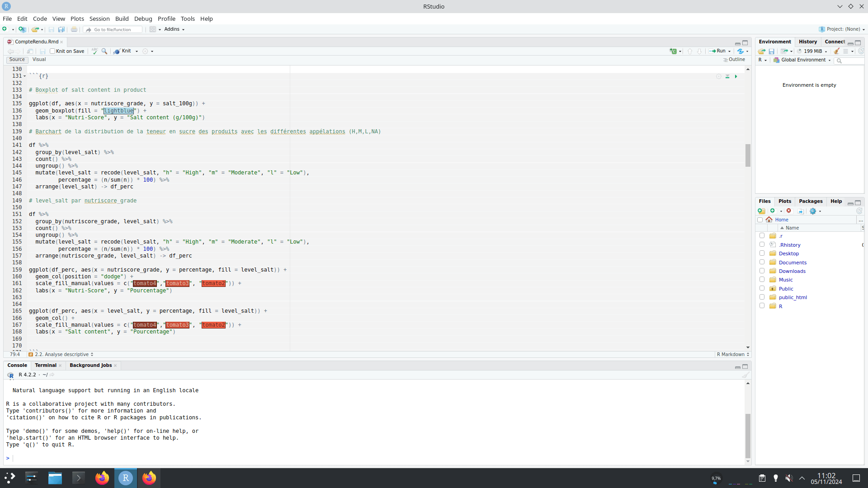Toggle the document Outline
The width and height of the screenshot is (868, 488).
pos(734,60)
